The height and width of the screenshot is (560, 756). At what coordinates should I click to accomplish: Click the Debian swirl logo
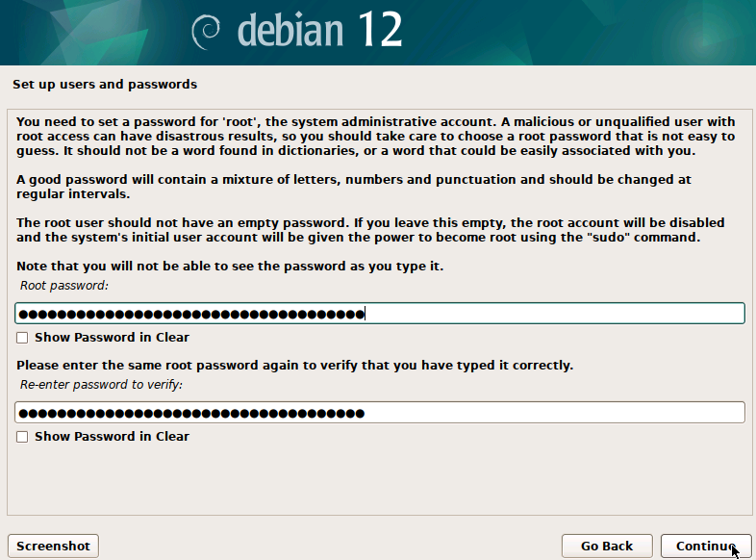pos(206,33)
